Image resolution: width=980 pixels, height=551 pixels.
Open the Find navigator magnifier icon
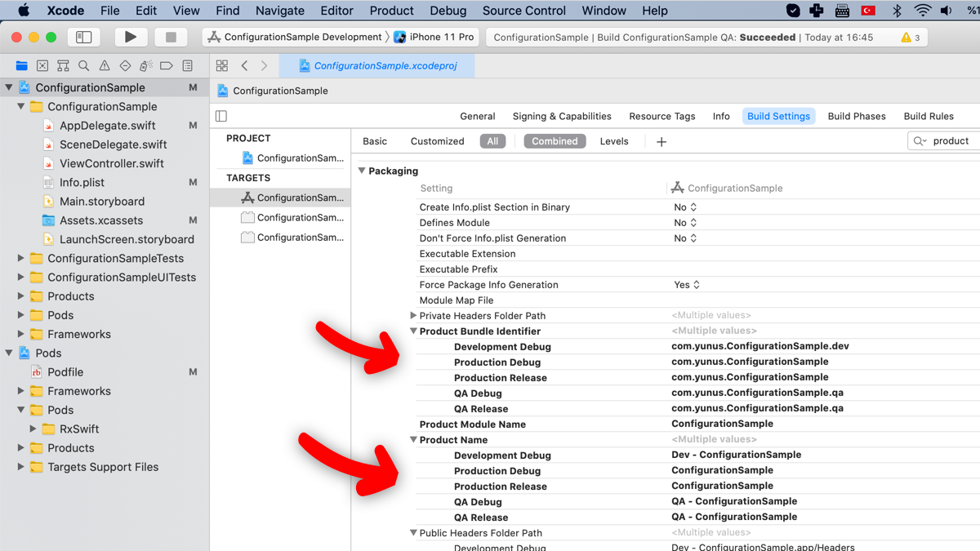pos(83,65)
